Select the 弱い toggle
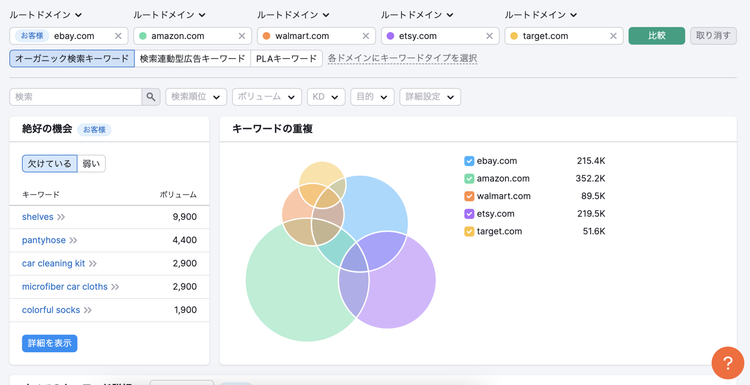Screen dimensions: 750x385 click(91, 164)
